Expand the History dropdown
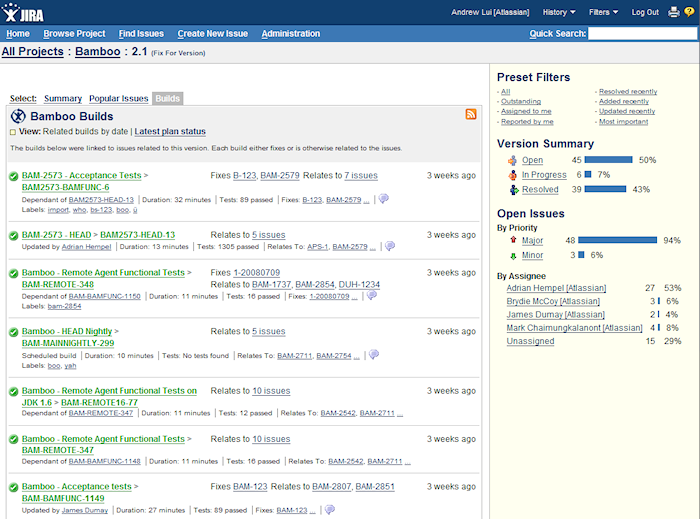Screen dimensions: 700x519 click(x=559, y=12)
